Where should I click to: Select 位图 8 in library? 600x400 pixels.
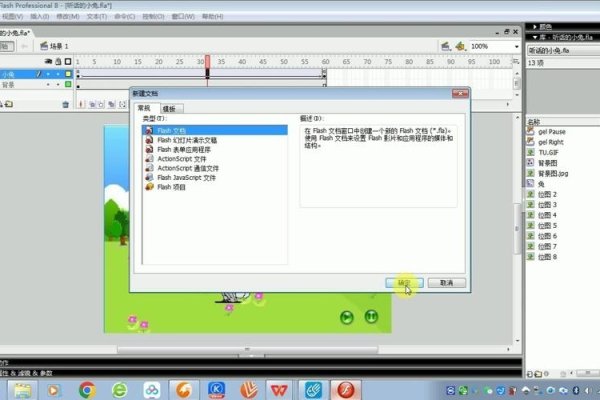click(x=547, y=257)
